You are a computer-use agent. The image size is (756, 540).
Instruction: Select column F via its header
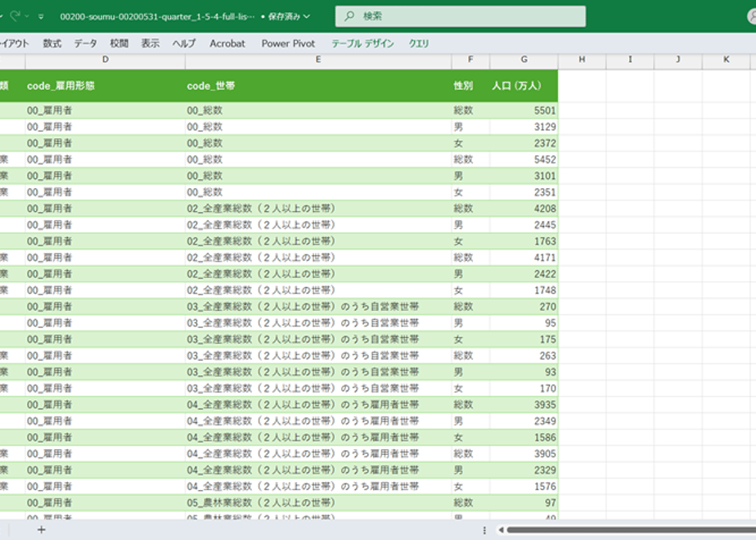coord(470,60)
